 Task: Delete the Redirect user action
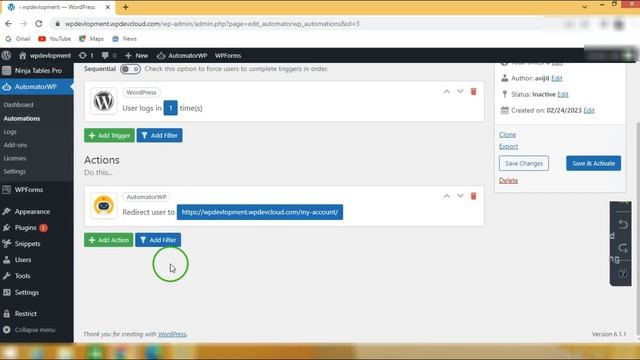(x=473, y=196)
